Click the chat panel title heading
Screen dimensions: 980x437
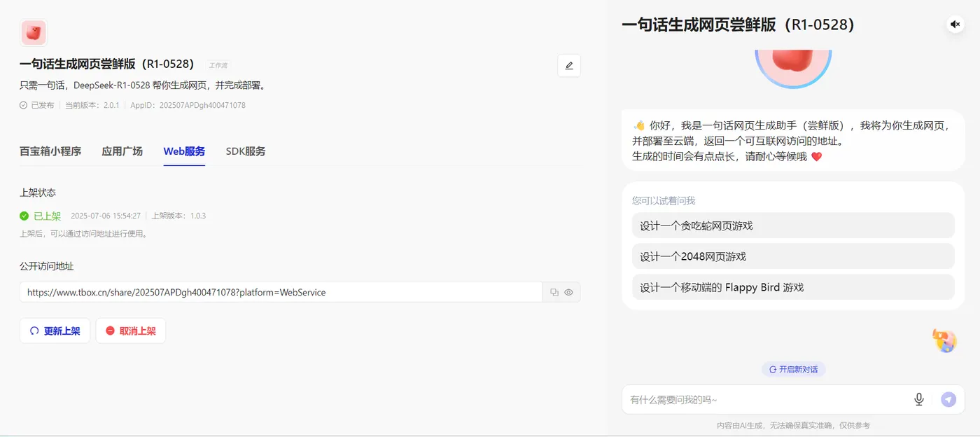(x=738, y=25)
